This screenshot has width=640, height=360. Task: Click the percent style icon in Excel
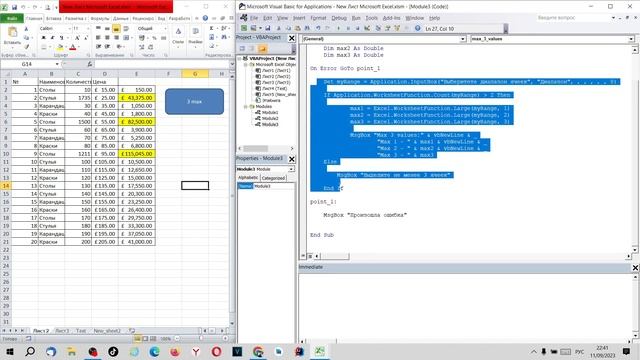tap(154, 38)
